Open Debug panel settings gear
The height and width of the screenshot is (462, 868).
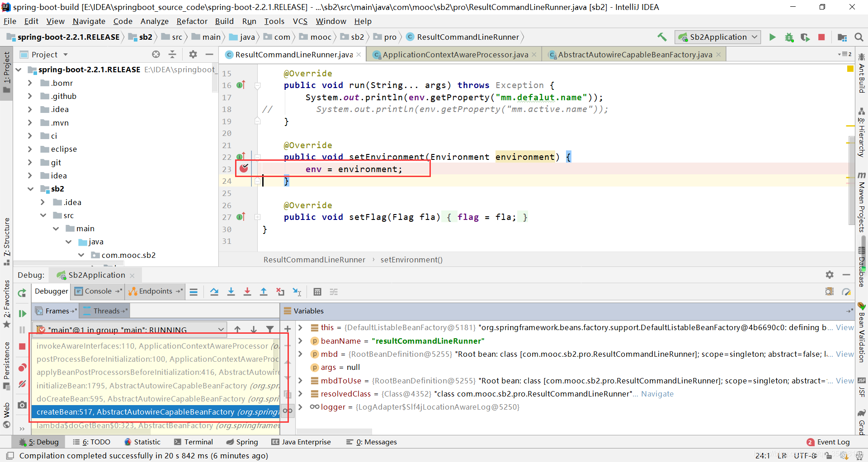(x=830, y=275)
